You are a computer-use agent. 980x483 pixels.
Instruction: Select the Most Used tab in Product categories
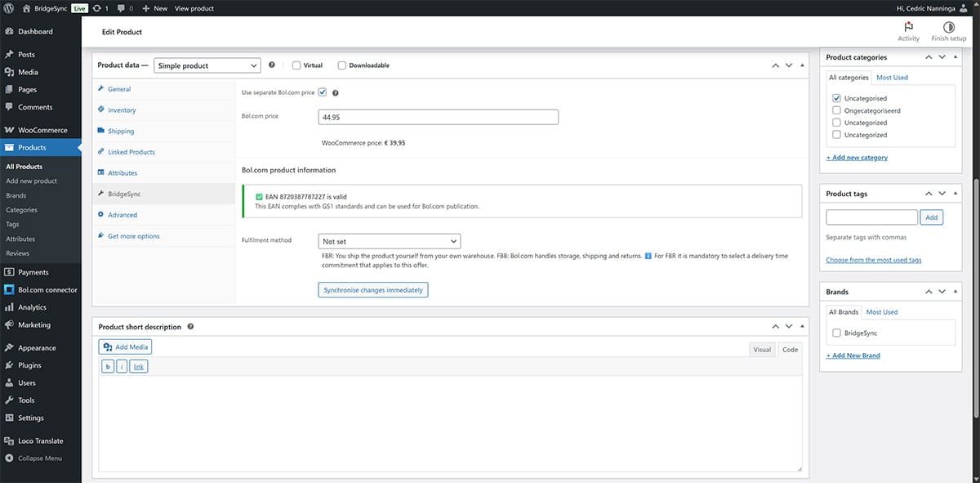click(891, 77)
